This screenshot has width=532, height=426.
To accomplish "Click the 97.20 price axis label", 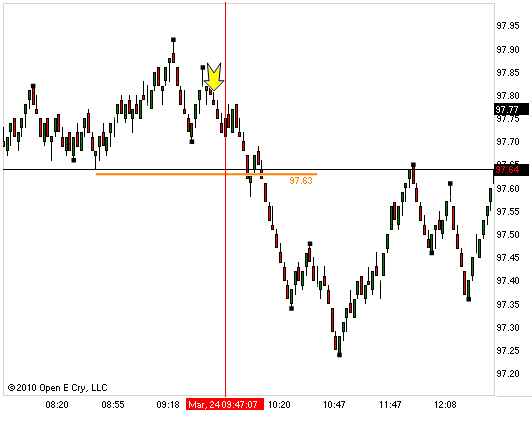I will tap(508, 374).
